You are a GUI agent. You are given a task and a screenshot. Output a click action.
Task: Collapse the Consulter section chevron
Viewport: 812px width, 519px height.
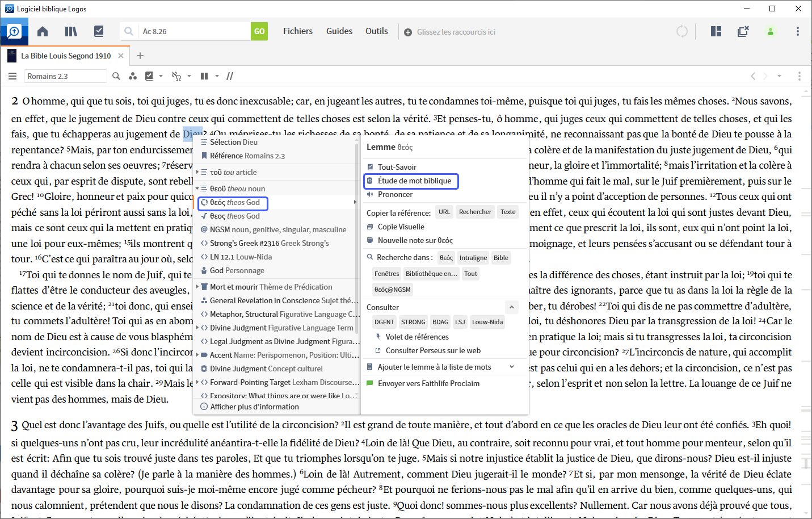pos(511,307)
